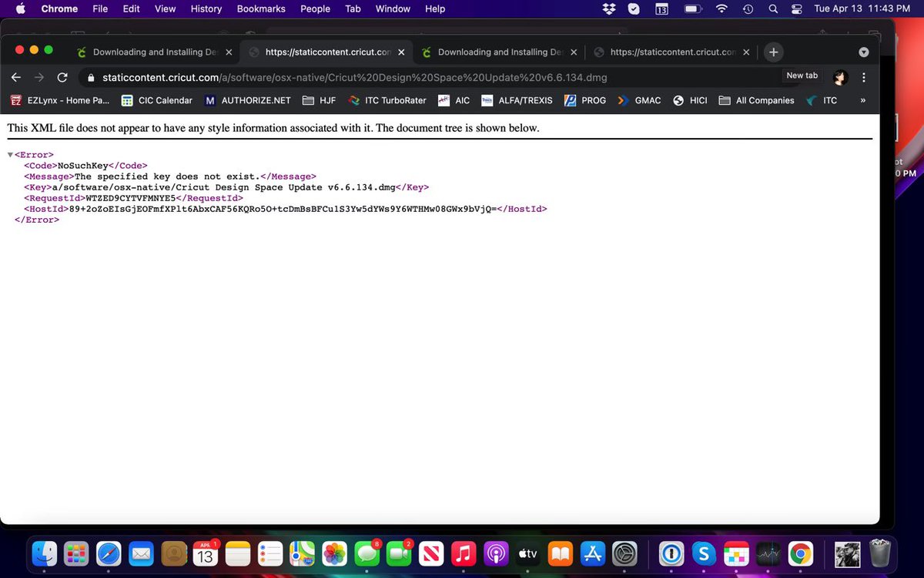This screenshot has width=924, height=578.
Task: Open the Chrome menu
Action: click(59, 8)
